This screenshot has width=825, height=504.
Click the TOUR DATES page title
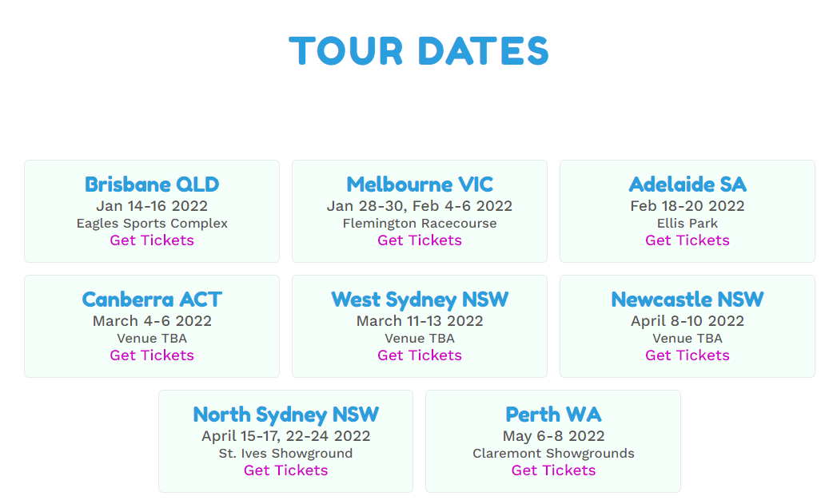pyautogui.click(x=419, y=51)
